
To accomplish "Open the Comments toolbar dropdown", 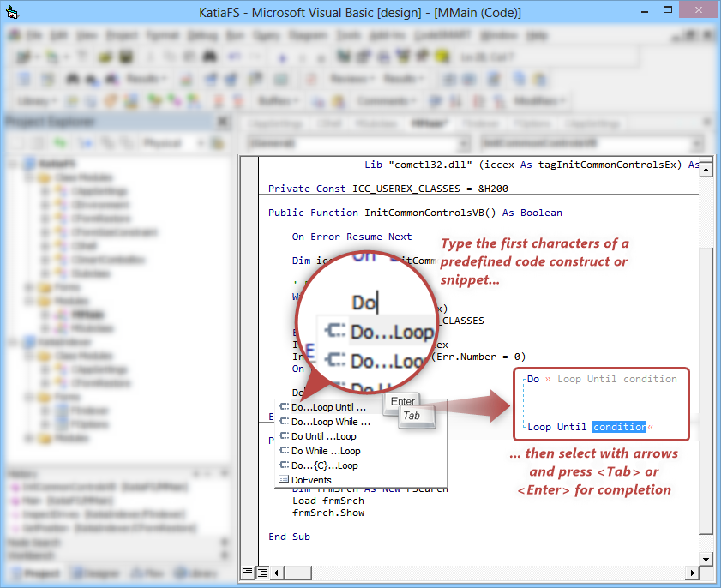I will click(387, 100).
